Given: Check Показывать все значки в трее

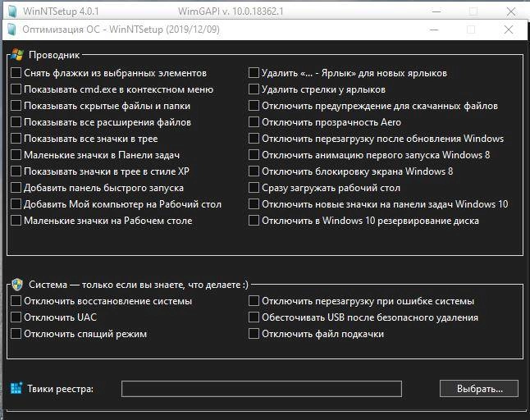Looking at the screenshot, I should click(16, 138).
